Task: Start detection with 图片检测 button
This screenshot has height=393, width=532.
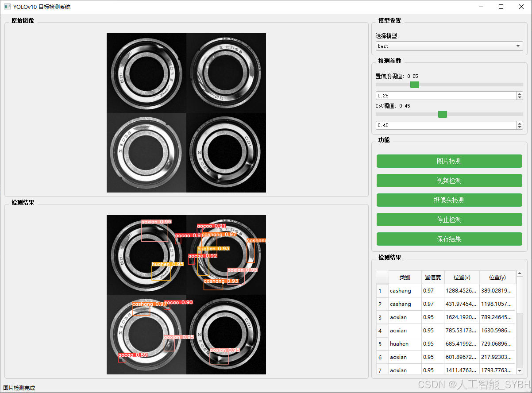Action: (449, 161)
